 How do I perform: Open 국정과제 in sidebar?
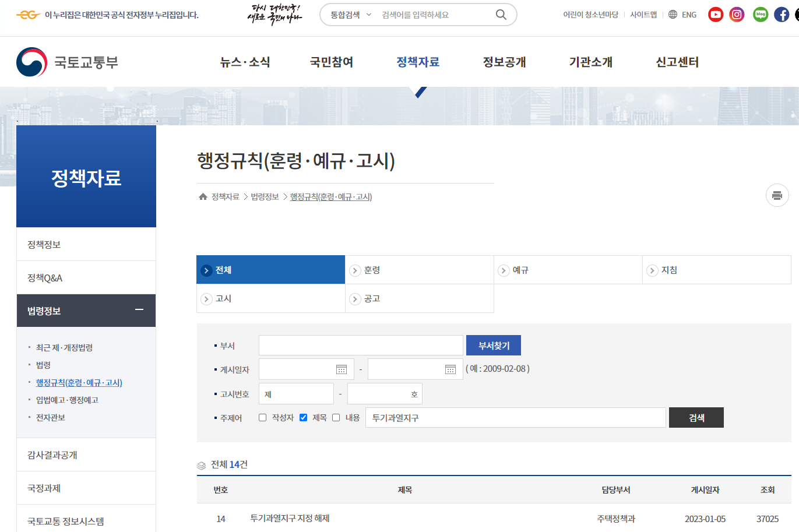coord(86,488)
